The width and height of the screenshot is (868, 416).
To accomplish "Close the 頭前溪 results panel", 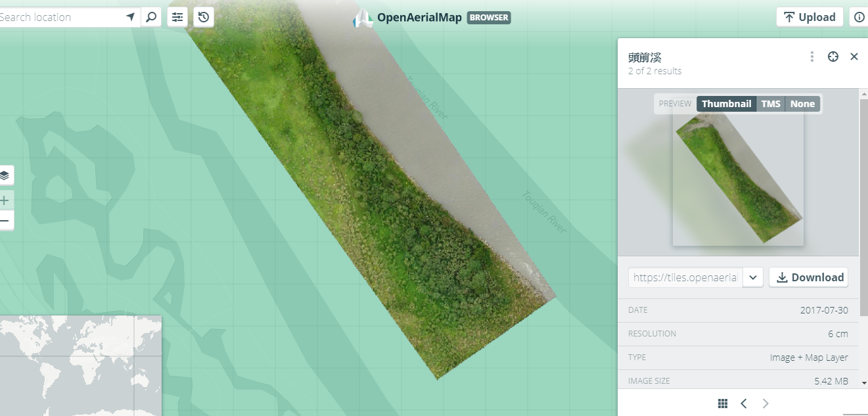I will pos(854,57).
